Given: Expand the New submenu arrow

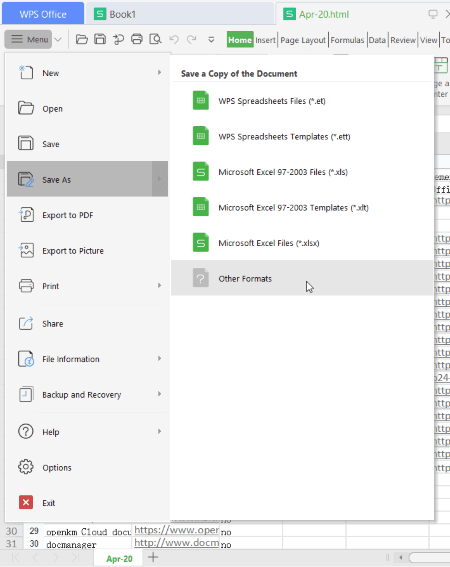Looking at the screenshot, I should [x=159, y=73].
